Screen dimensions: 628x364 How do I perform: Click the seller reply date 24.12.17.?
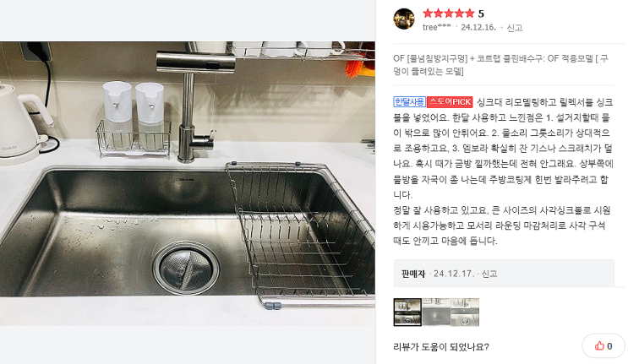pyautogui.click(x=452, y=274)
